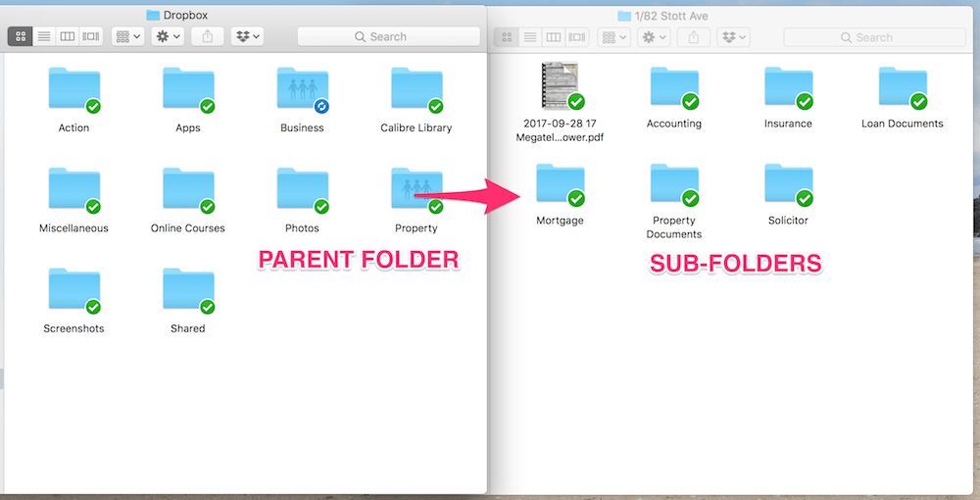Click the Search field in Dropbox window
This screenshot has width=980, height=500.
click(389, 36)
